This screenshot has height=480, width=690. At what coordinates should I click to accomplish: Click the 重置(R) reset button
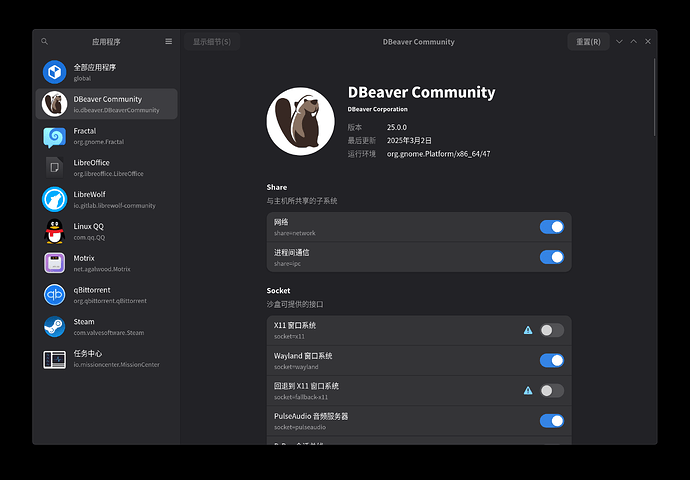pos(588,41)
